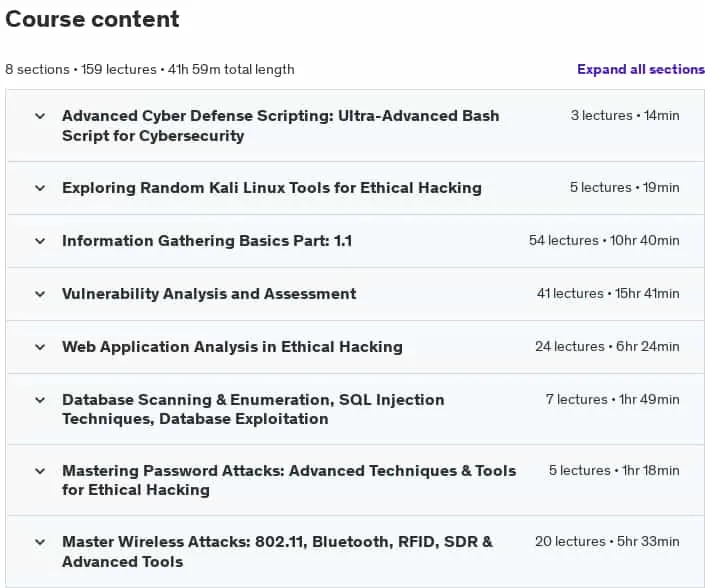
Task: Expand the Information Gathering Basics chevron arrow
Action: coord(40,241)
